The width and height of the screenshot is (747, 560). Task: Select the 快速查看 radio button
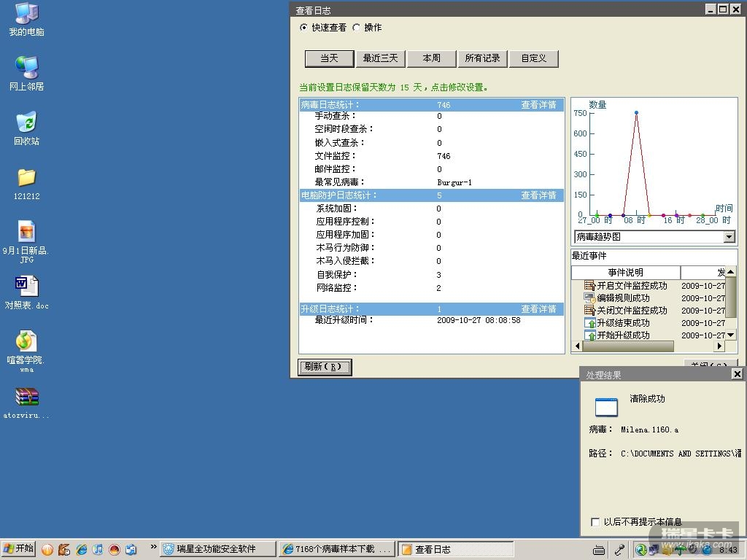click(x=304, y=28)
